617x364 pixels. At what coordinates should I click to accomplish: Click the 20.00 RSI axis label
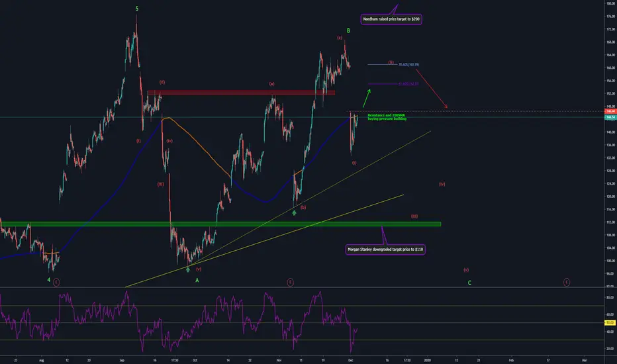[x=610, y=349]
